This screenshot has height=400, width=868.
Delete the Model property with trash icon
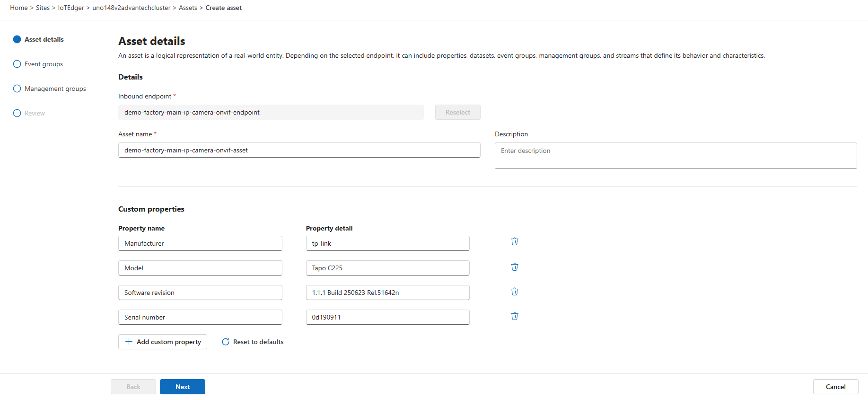515,267
